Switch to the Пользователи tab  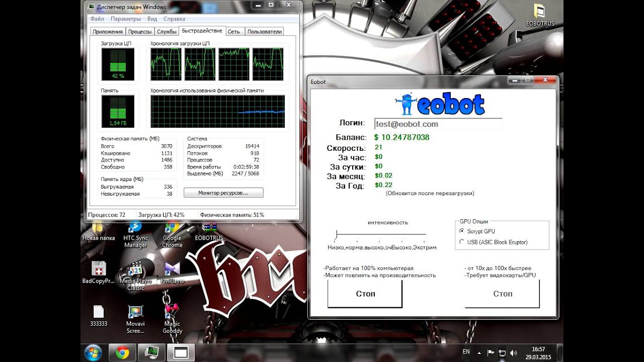pyautogui.click(x=265, y=32)
